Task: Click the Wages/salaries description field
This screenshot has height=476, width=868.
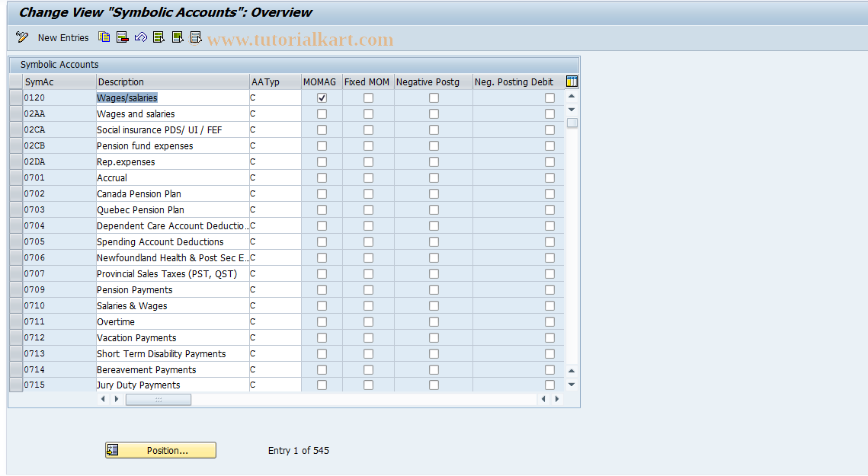Action: (x=173, y=98)
